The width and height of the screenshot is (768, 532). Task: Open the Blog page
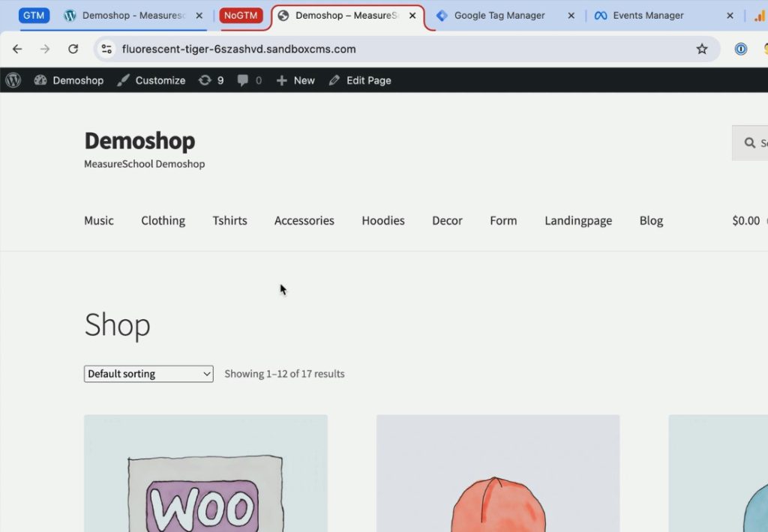pyautogui.click(x=652, y=221)
